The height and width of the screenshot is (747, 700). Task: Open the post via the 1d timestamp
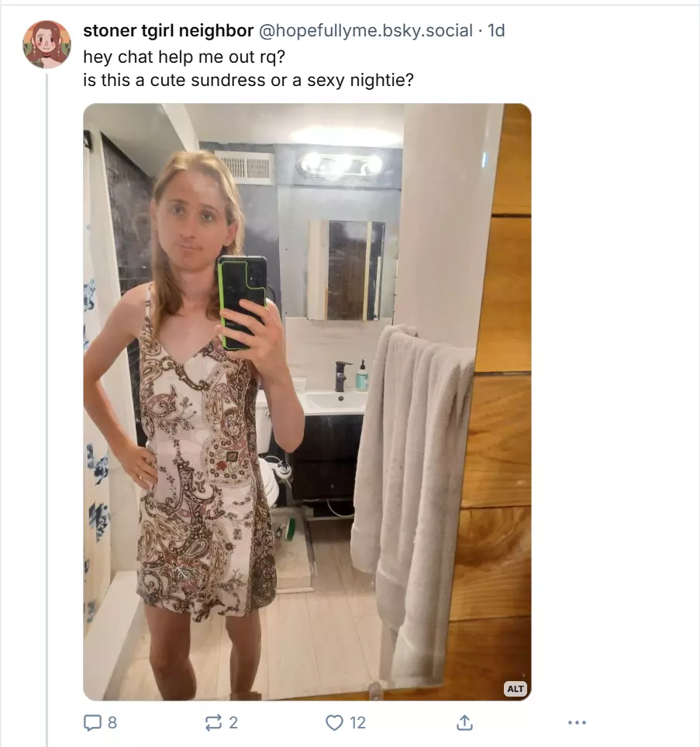(496, 30)
